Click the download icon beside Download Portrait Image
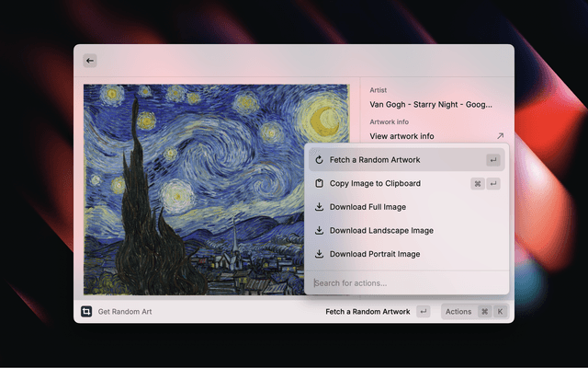Image resolution: width=588 pixels, height=368 pixels. point(319,254)
